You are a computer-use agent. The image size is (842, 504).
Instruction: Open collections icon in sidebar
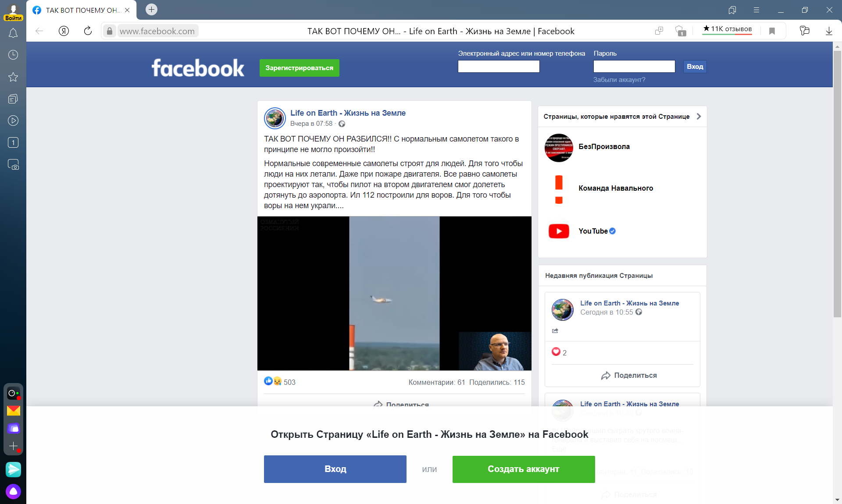[x=13, y=99]
